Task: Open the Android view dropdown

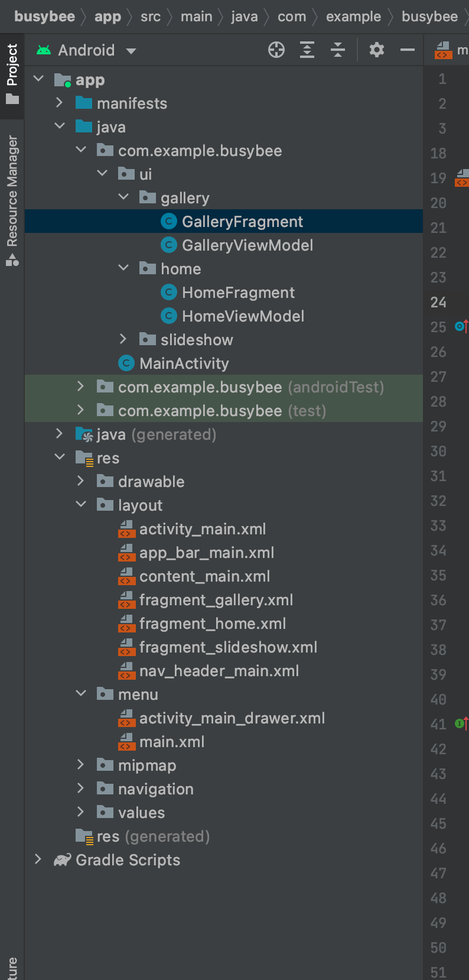Action: click(x=86, y=50)
